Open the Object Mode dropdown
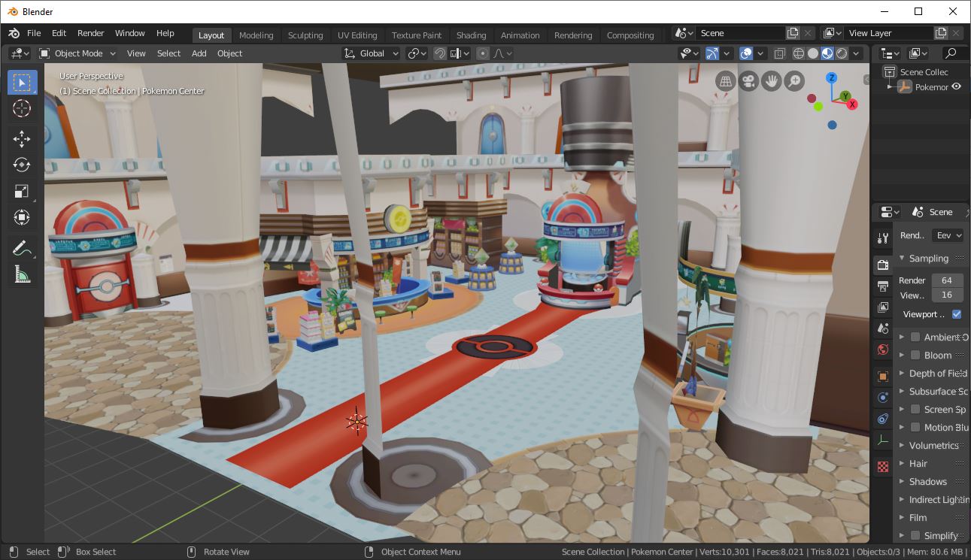Viewport: 971px width, 560px height. (x=77, y=53)
